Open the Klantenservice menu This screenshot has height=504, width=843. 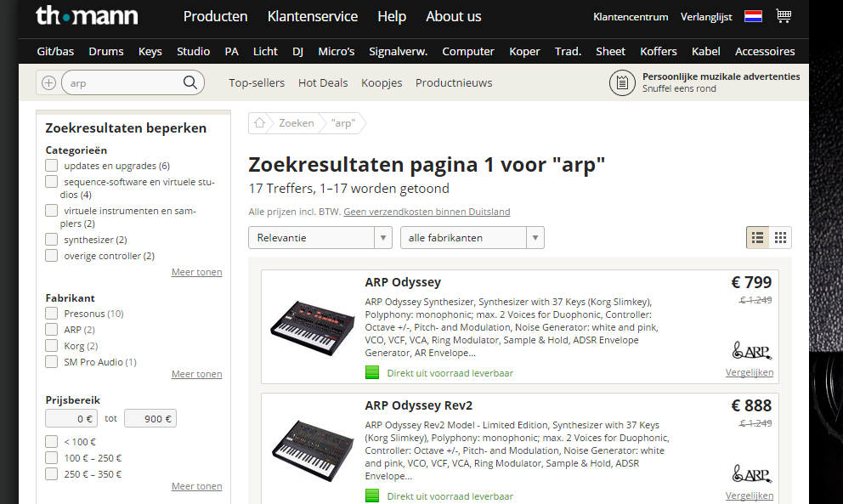point(313,17)
